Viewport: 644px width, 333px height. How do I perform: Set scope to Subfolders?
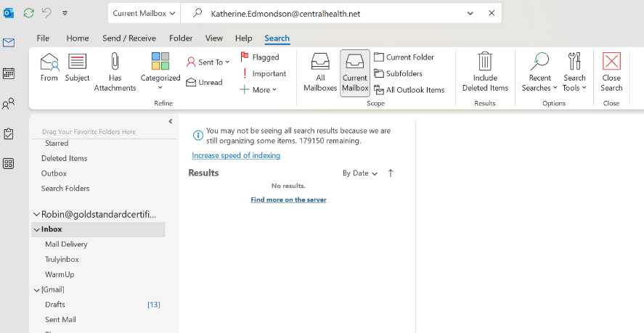(x=398, y=73)
